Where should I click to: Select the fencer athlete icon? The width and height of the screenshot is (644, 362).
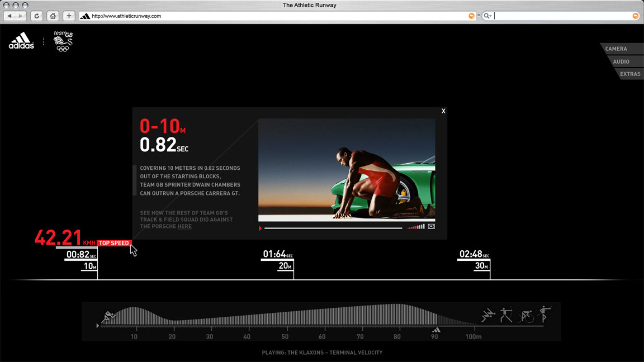click(x=545, y=314)
